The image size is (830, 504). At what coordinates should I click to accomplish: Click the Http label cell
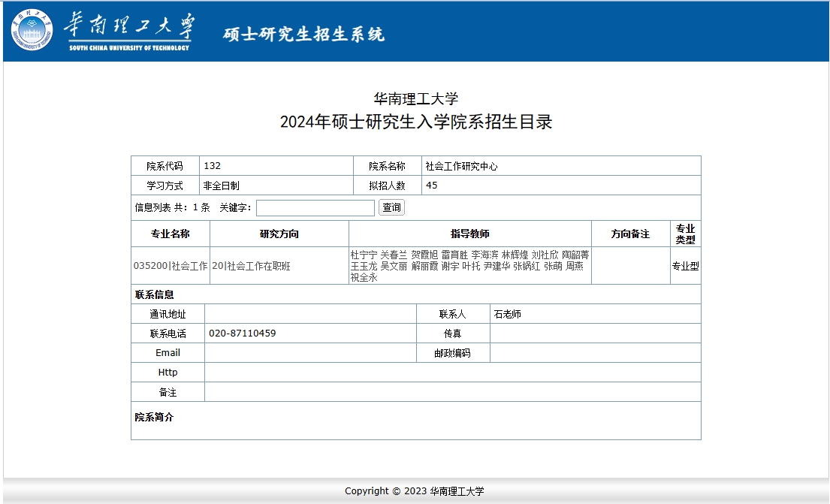point(168,372)
